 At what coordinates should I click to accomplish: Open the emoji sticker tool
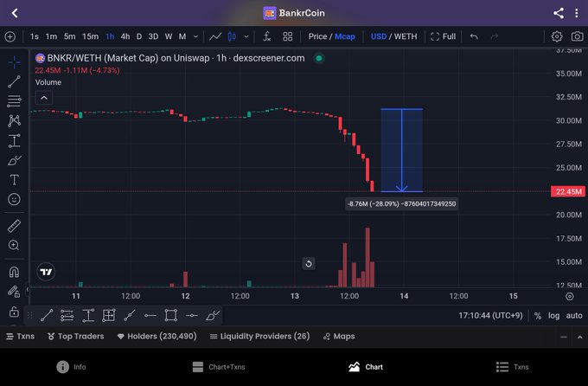(14, 199)
